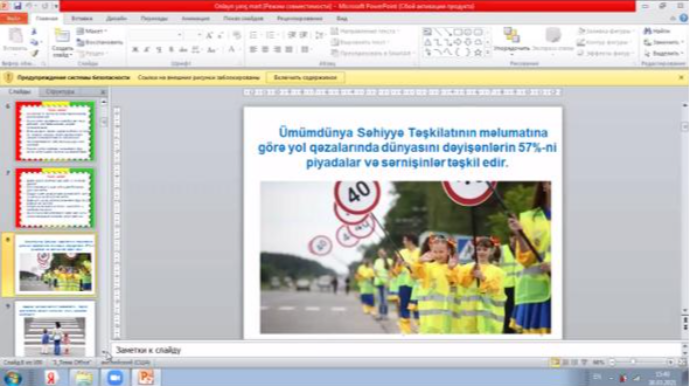The height and width of the screenshot is (386, 690).
Task: Switch to the Вставка ribbon tab
Action: [82, 18]
